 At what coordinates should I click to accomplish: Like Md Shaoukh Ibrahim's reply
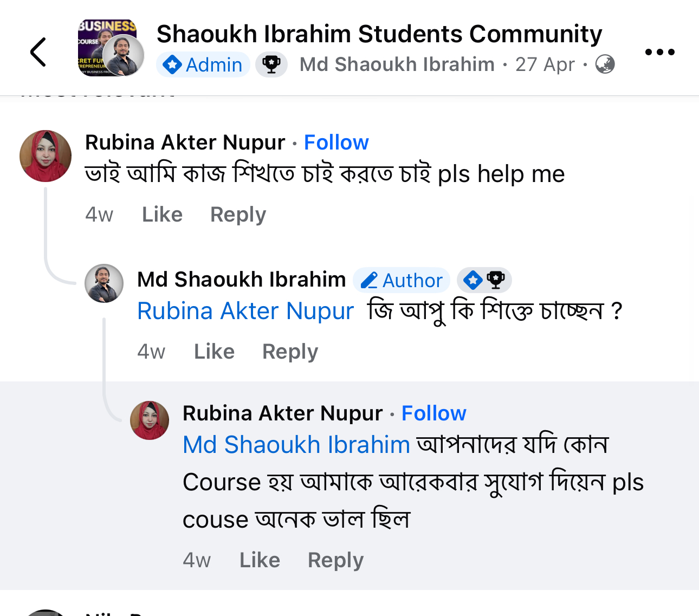214,352
